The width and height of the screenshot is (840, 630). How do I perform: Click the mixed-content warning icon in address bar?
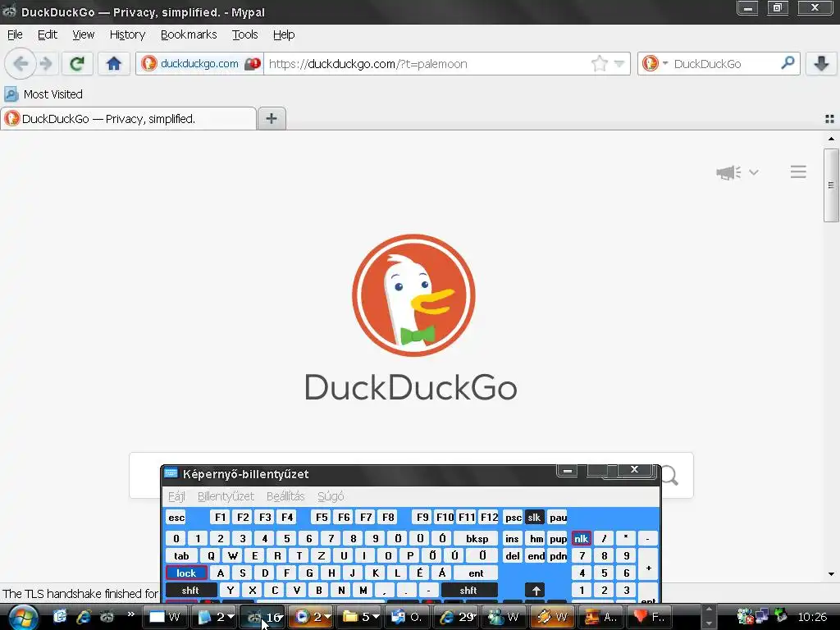coord(253,64)
